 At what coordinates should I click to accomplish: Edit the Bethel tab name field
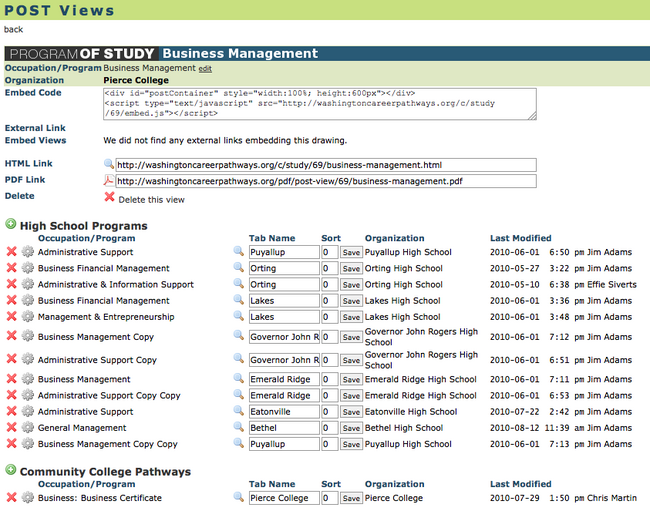[284, 428]
